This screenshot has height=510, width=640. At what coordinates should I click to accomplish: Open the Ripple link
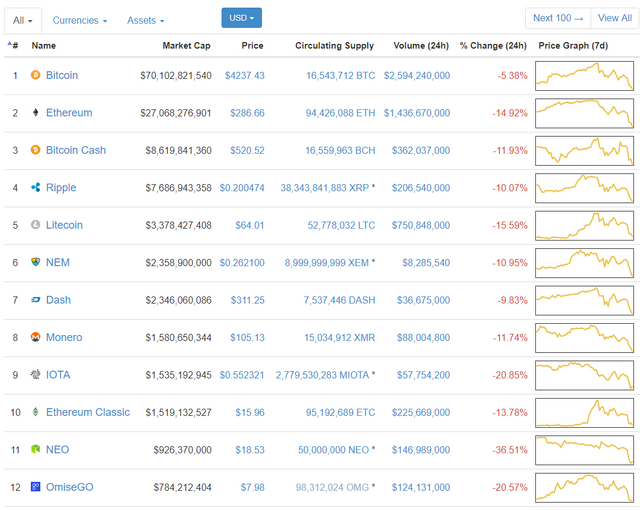point(61,188)
